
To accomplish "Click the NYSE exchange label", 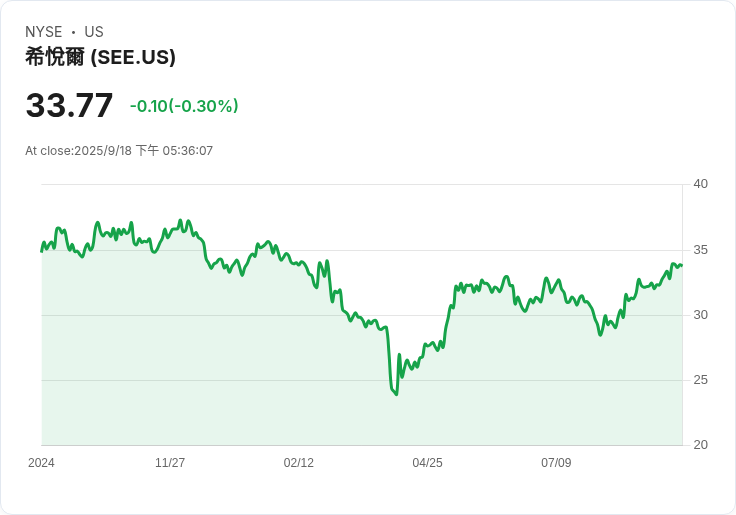I will click(x=43, y=32).
